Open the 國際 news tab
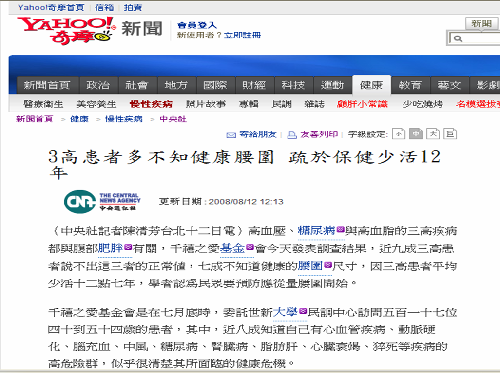 215,85
